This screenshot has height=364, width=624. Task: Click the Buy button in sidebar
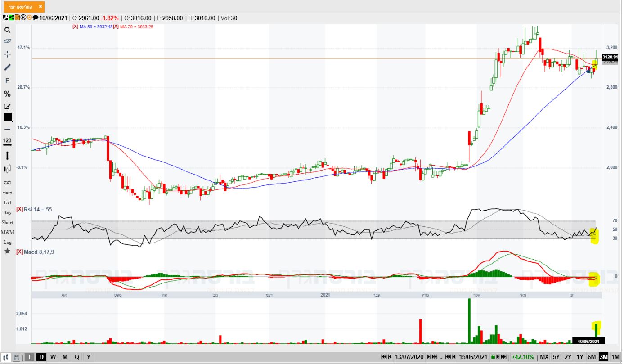(x=7, y=212)
